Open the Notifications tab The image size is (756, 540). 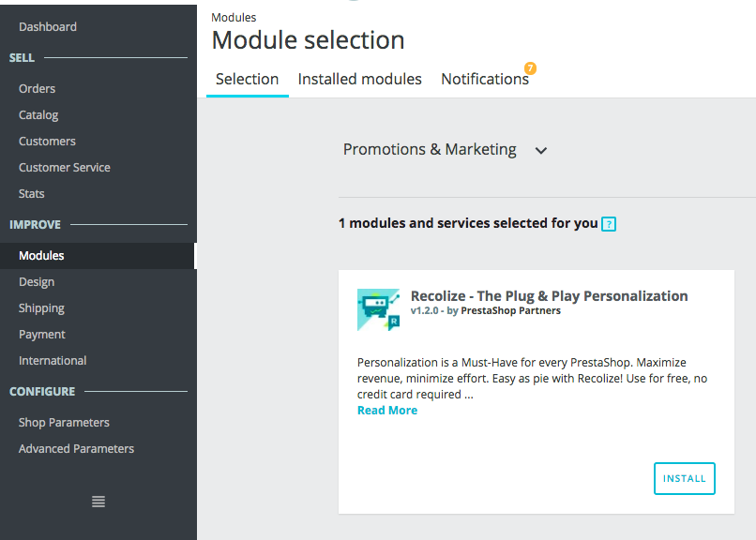tap(485, 79)
